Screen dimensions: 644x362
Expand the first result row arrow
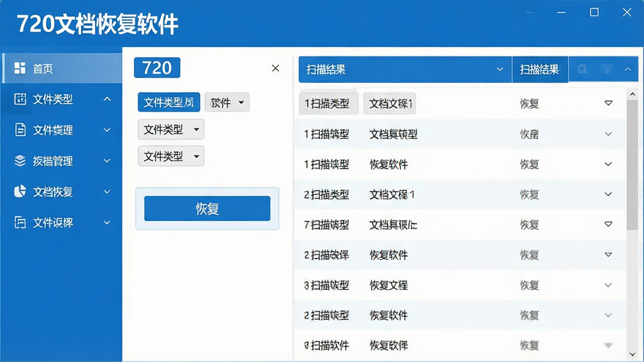pyautogui.click(x=608, y=103)
